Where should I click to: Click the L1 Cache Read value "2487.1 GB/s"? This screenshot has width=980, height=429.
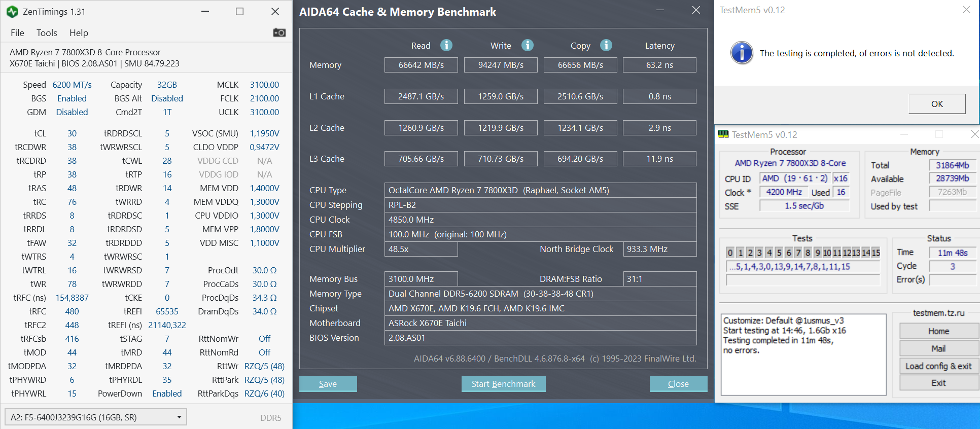(421, 96)
